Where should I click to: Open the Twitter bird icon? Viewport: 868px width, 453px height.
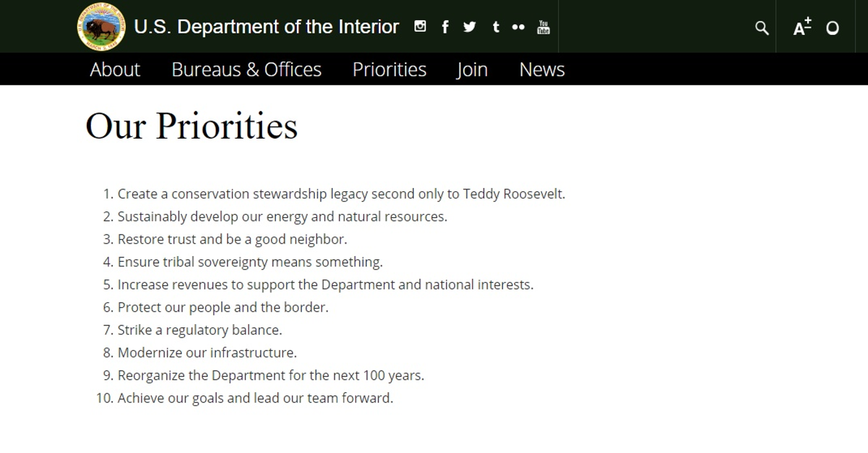(x=470, y=27)
